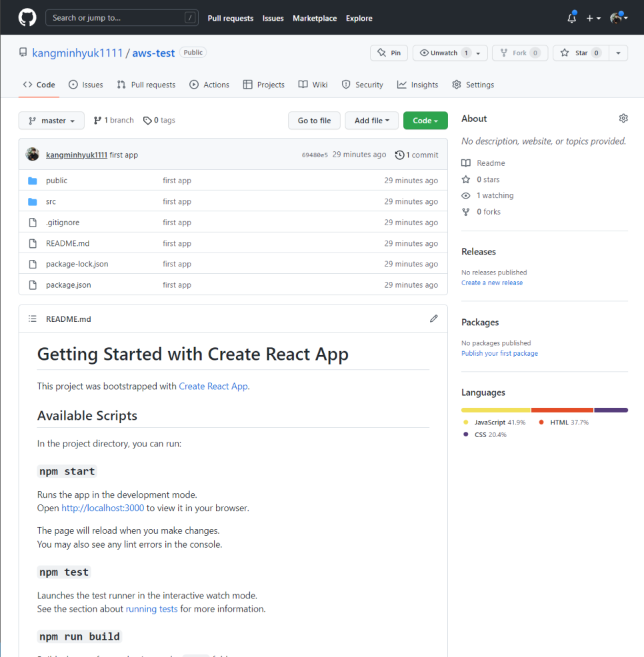Click the purple CSS language bar

click(611, 410)
